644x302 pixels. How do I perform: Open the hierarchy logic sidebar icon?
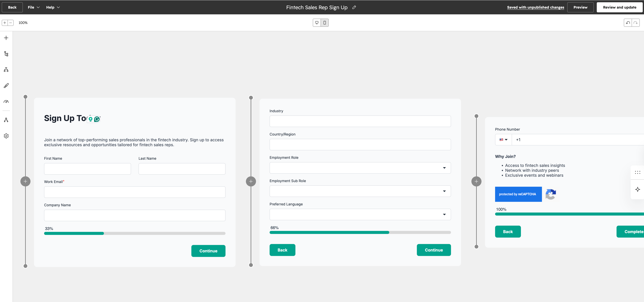[6, 70]
